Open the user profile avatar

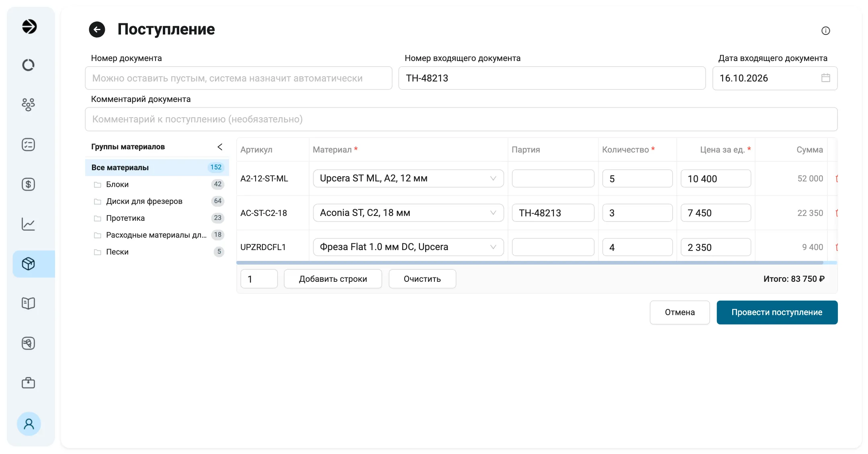pos(29,424)
